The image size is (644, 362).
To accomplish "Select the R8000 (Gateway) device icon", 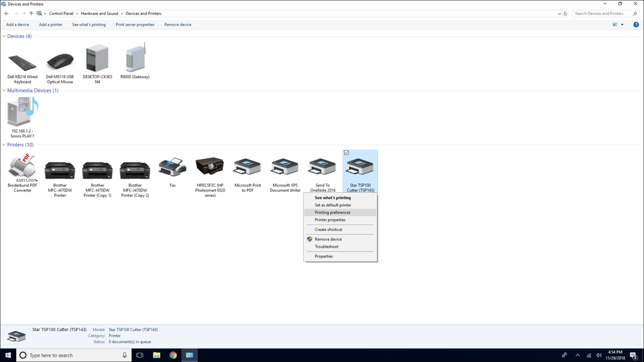I will (x=135, y=59).
